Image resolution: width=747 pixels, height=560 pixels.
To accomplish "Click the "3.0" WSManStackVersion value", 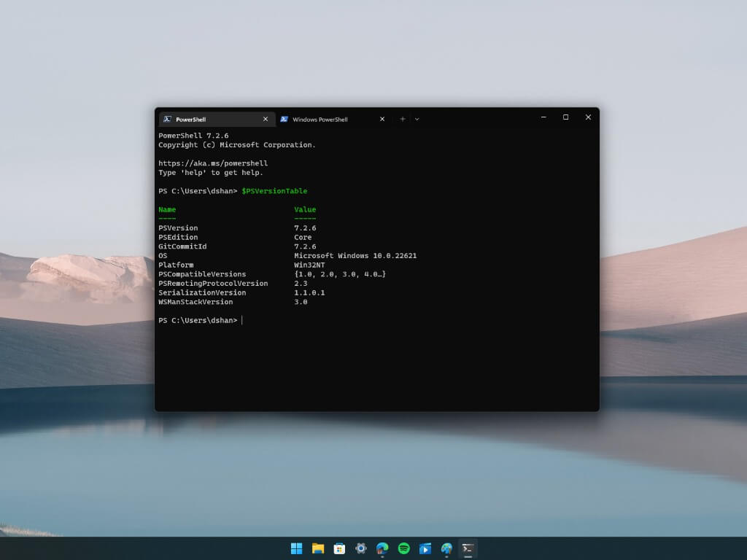I will (301, 302).
